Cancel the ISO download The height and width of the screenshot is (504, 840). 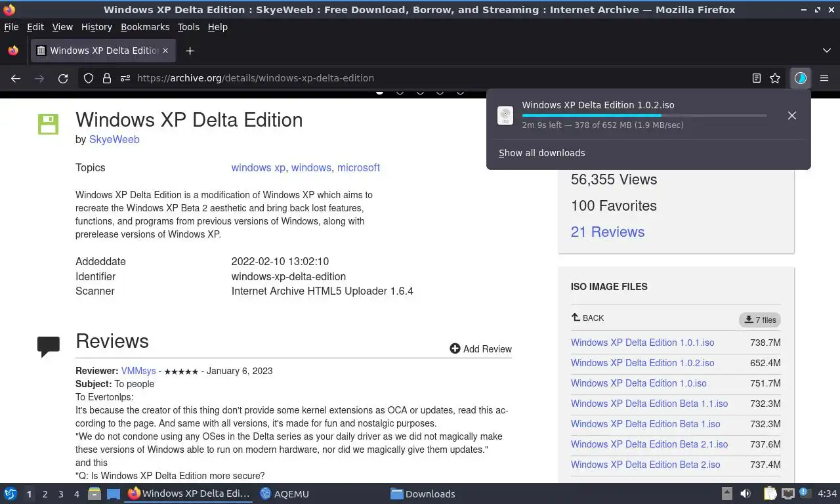pos(792,115)
